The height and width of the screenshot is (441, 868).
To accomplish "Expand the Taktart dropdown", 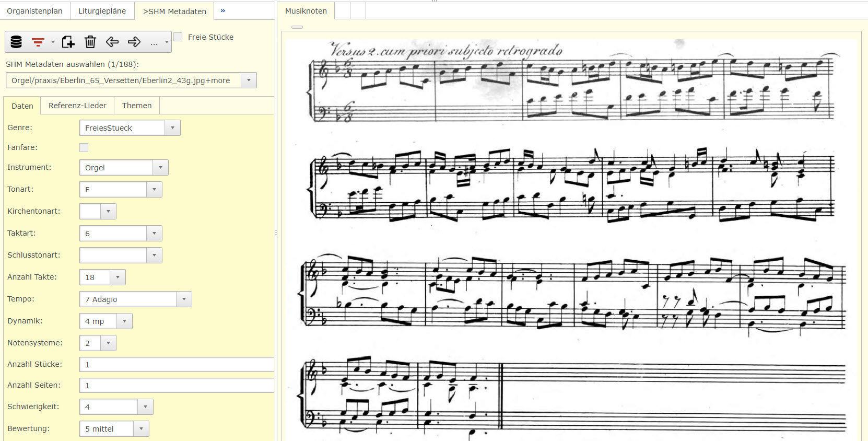I will pyautogui.click(x=154, y=234).
